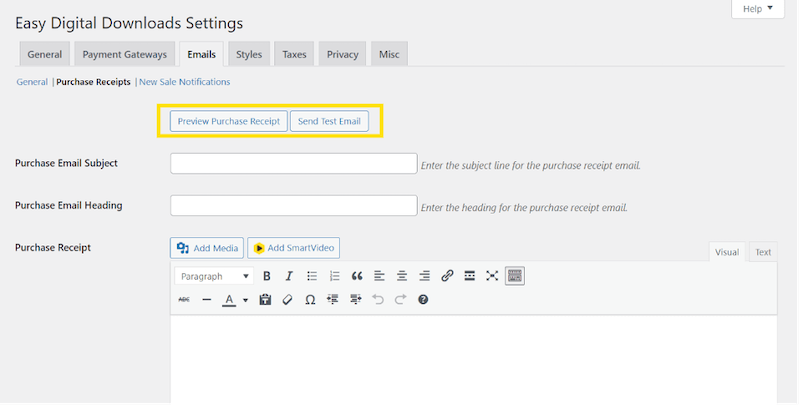This screenshot has width=800, height=405.
Task: Redo the last edit
Action: point(401,299)
